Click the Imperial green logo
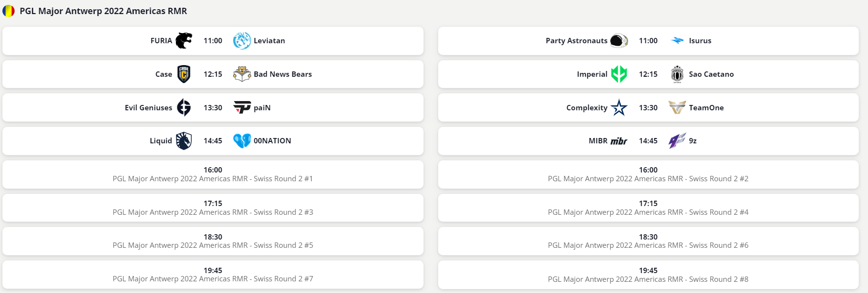868x293 pixels. click(x=619, y=74)
